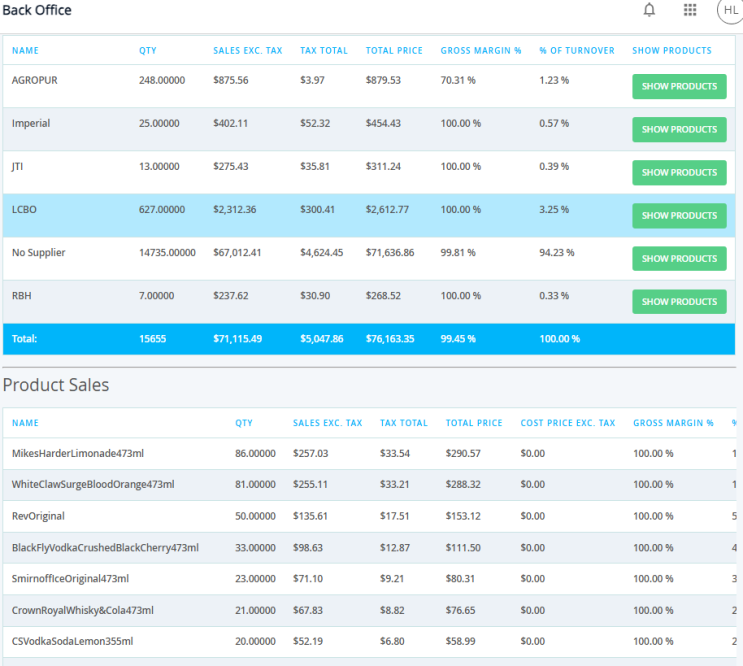Sort supplier table by QTY header
This screenshot has width=743, height=666.
pyautogui.click(x=147, y=51)
